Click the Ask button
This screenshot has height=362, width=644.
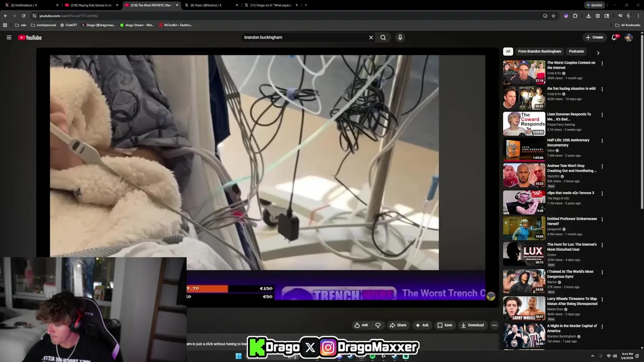(422, 325)
